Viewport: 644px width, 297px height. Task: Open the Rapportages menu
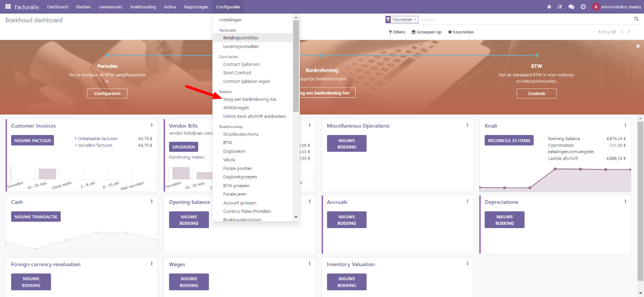[x=196, y=7]
